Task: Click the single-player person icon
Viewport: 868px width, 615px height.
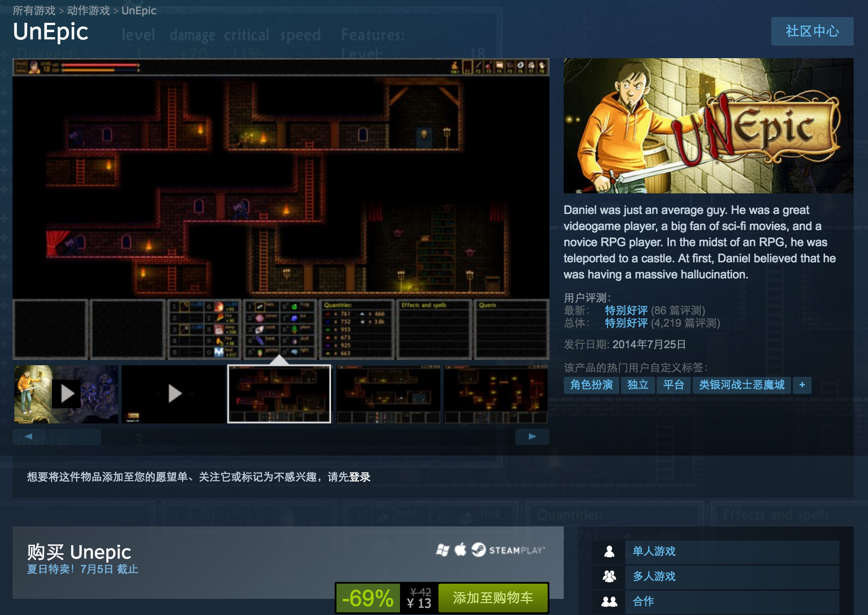Action: pos(609,551)
